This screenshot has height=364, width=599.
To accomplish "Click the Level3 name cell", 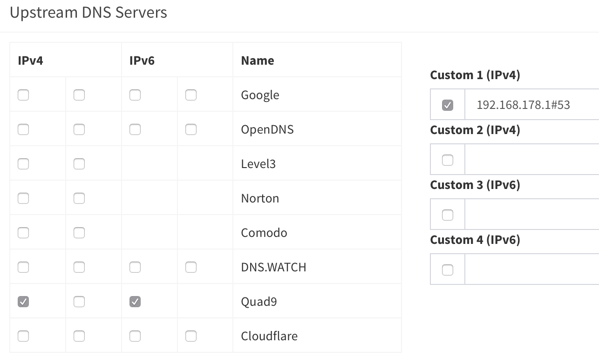I will 317,164.
